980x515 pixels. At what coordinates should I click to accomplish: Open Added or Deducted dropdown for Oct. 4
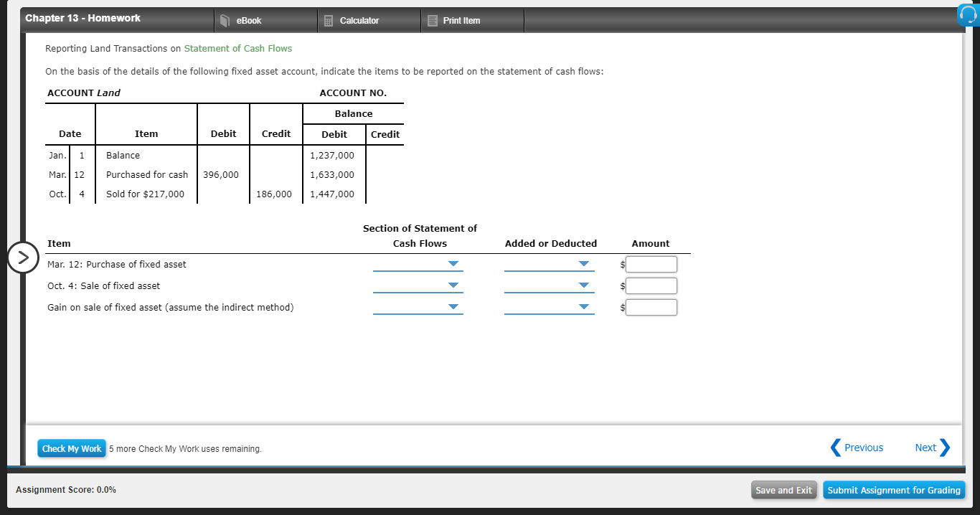(585, 285)
